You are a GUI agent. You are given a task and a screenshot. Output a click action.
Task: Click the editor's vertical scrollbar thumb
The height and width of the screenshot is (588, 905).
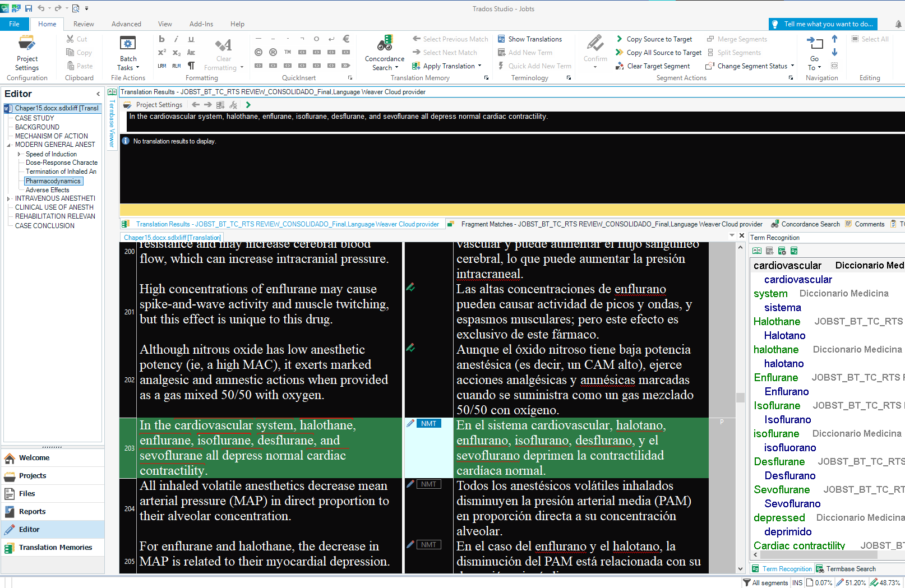(x=740, y=397)
